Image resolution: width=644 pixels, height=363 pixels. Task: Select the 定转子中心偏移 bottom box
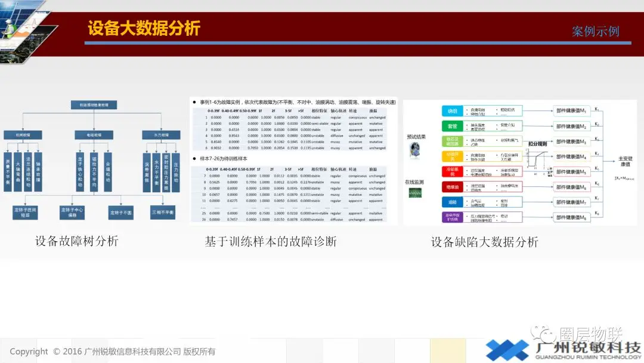tap(72, 213)
